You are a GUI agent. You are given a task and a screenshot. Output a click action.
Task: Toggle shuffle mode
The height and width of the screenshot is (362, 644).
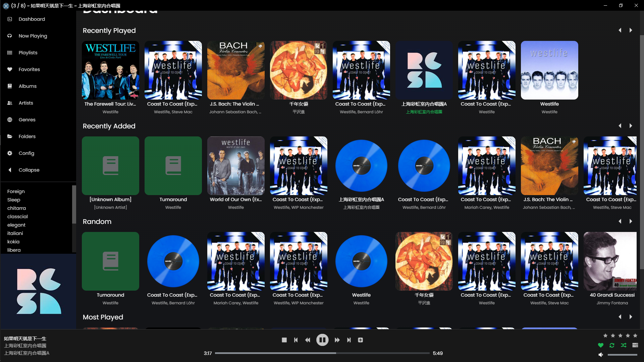click(624, 345)
